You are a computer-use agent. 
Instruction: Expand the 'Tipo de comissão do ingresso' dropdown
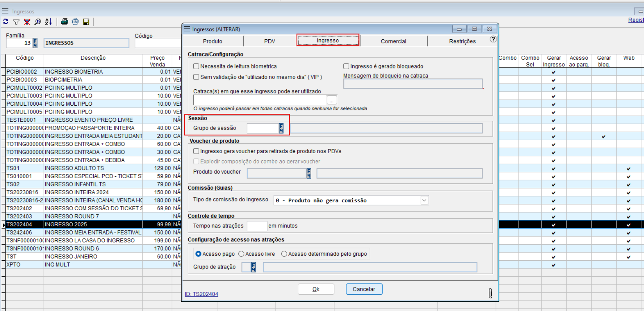coord(424,200)
